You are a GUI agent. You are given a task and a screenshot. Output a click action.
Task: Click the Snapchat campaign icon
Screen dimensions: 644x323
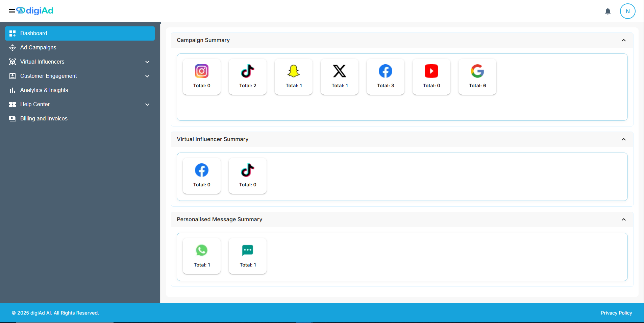pyautogui.click(x=294, y=71)
